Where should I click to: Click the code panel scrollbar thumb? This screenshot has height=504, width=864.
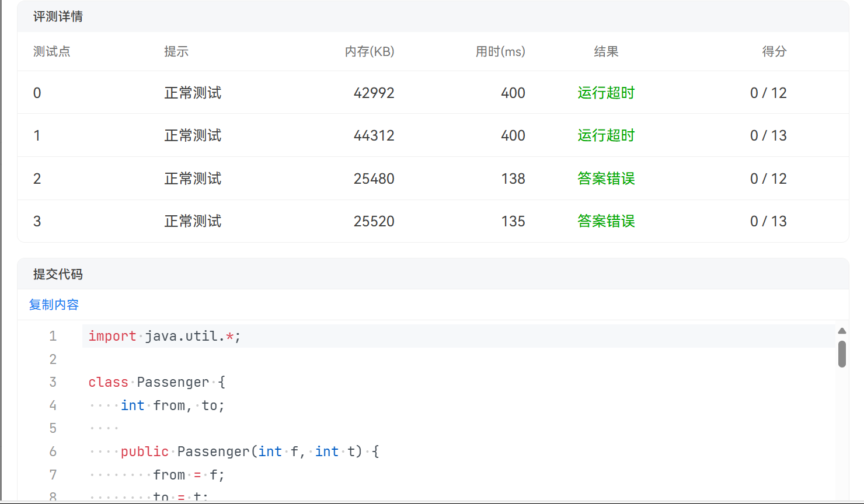[842, 354]
